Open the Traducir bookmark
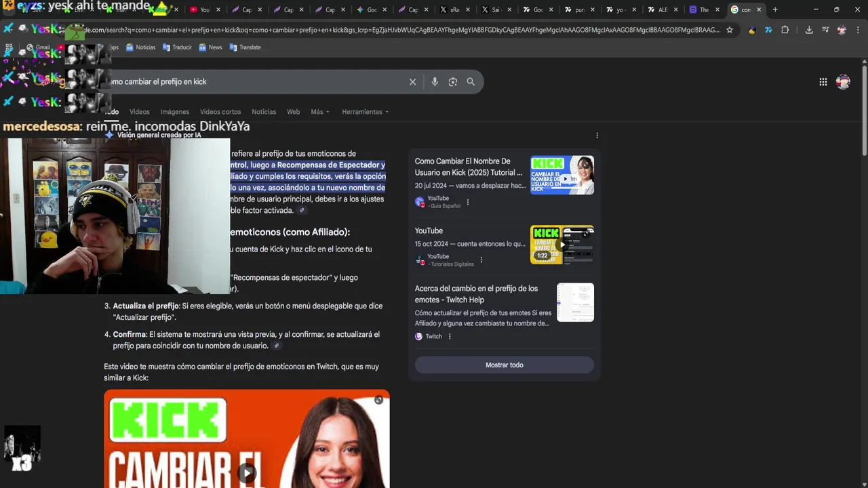This screenshot has height=488, width=868. (x=177, y=47)
